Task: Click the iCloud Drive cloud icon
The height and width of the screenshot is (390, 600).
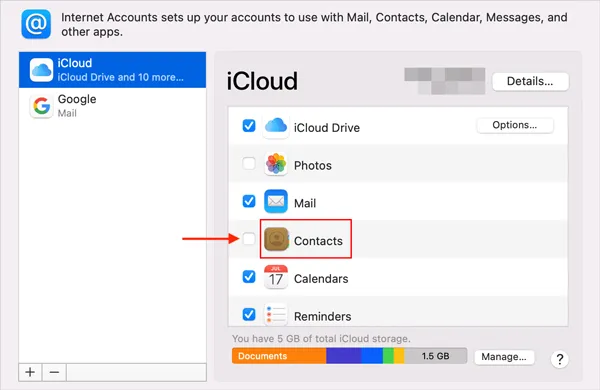Action: tap(276, 126)
